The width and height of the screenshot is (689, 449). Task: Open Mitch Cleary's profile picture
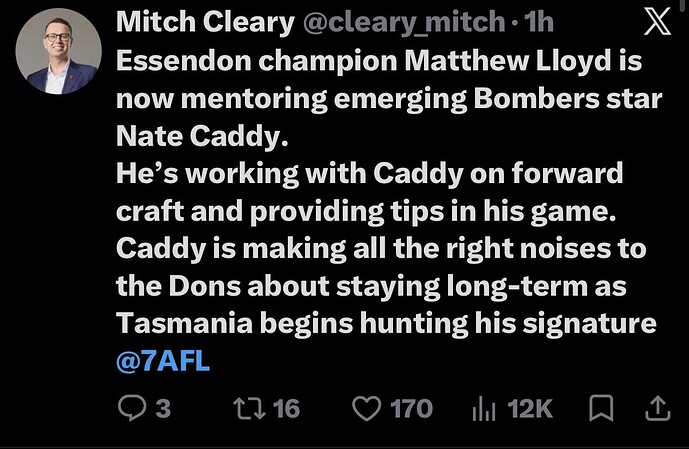click(x=58, y=51)
